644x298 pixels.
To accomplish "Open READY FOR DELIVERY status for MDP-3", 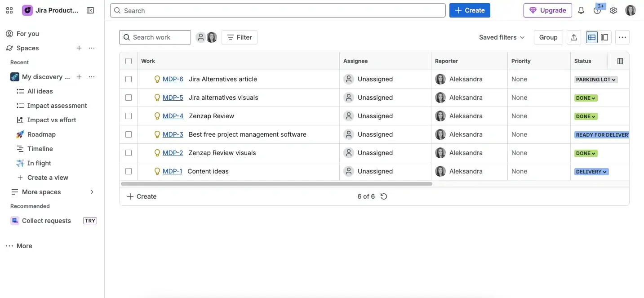I will [602, 135].
